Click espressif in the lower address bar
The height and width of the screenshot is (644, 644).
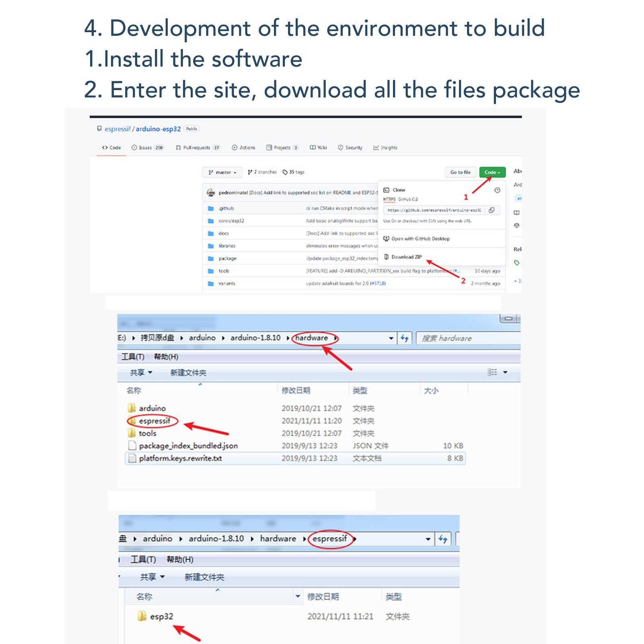[329, 539]
